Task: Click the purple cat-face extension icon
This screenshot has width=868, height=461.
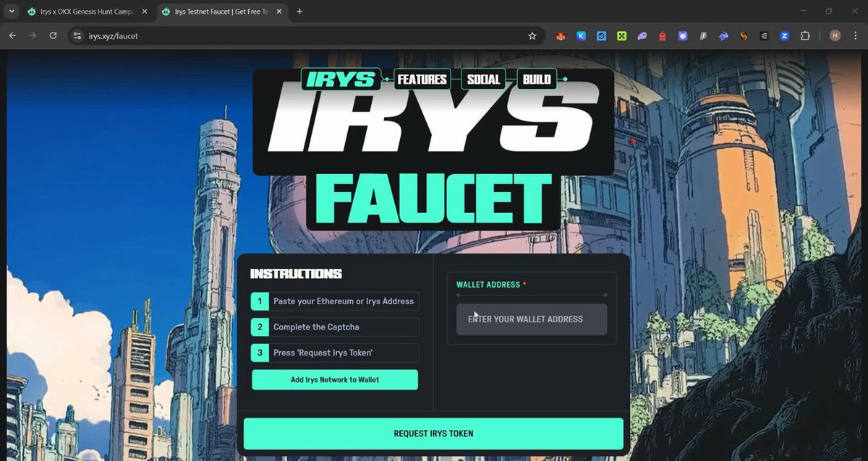Action: 682,35
